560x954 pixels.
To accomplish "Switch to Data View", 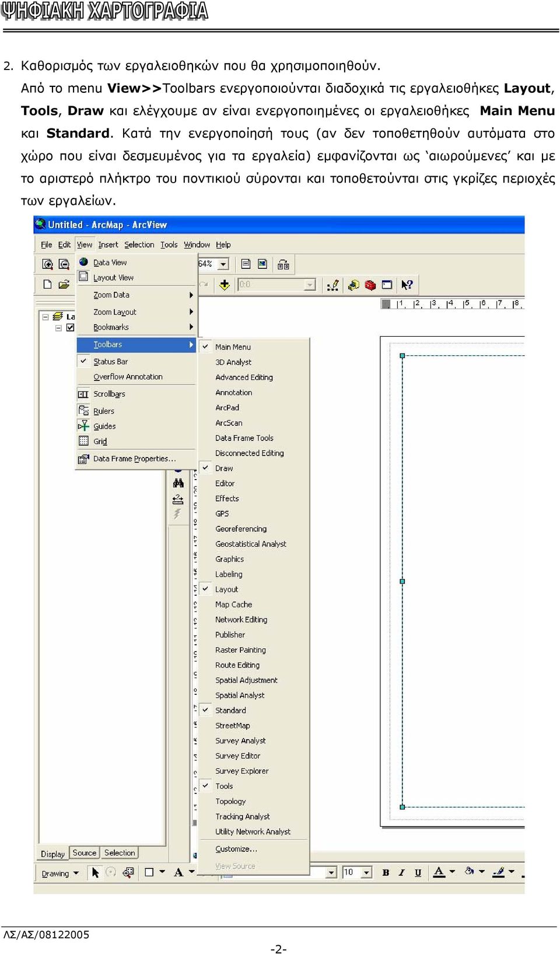I will (136, 262).
